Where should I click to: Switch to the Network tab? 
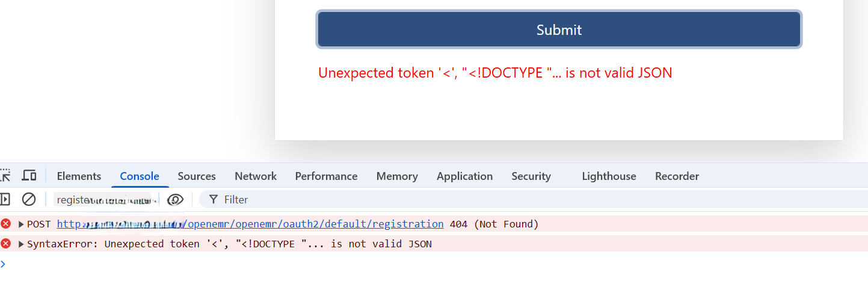pyautogui.click(x=256, y=176)
